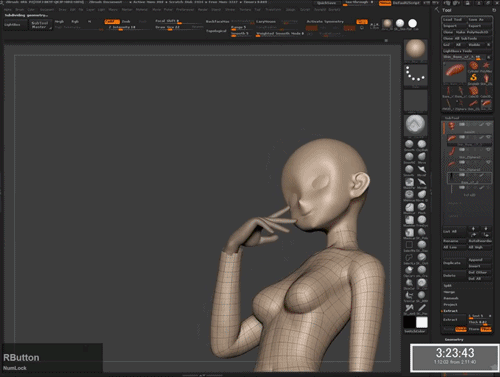This screenshot has height=377, width=500.
Task: Select the SliceCurve brush icon
Action: pyautogui.click(x=409, y=283)
